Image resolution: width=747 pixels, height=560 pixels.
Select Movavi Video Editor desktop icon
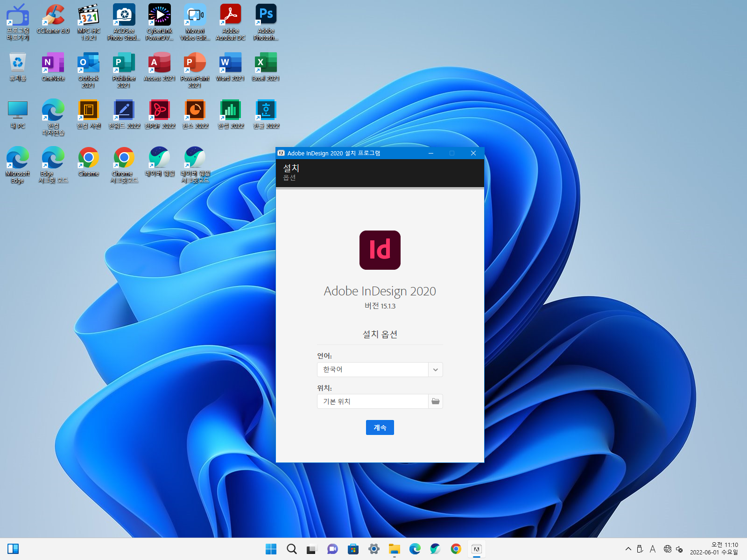click(x=195, y=22)
